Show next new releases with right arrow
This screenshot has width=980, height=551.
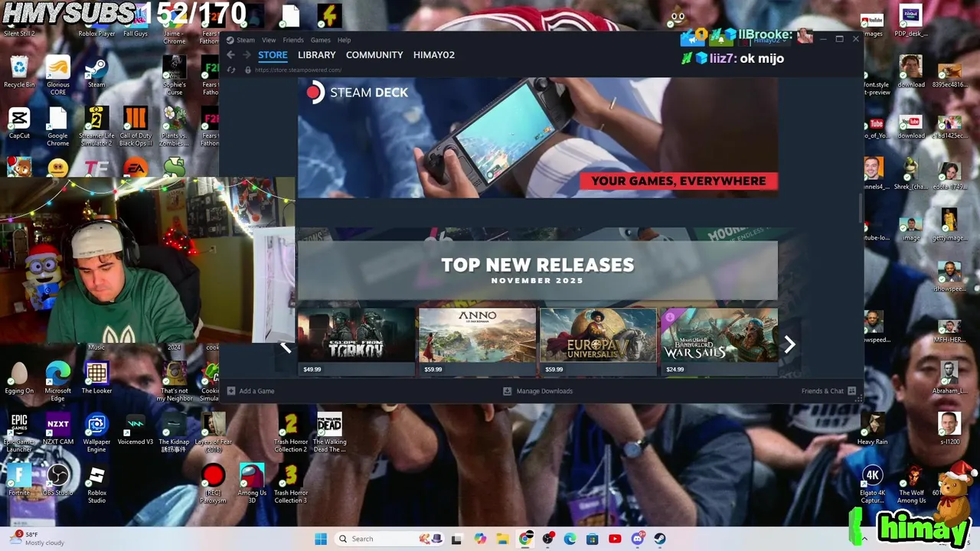click(789, 345)
